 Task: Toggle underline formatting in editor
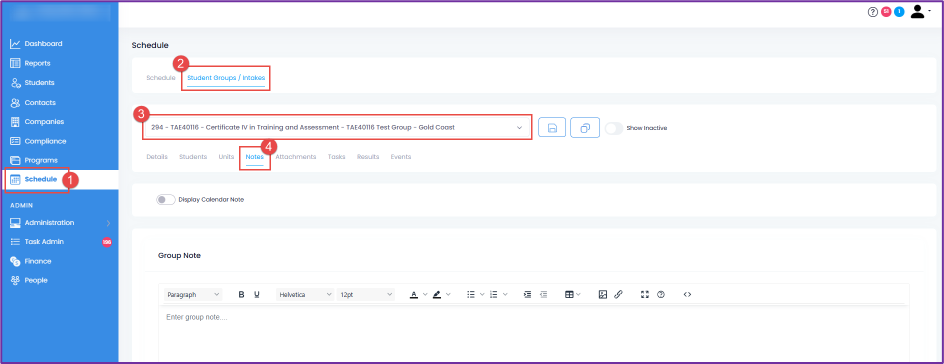coord(257,295)
